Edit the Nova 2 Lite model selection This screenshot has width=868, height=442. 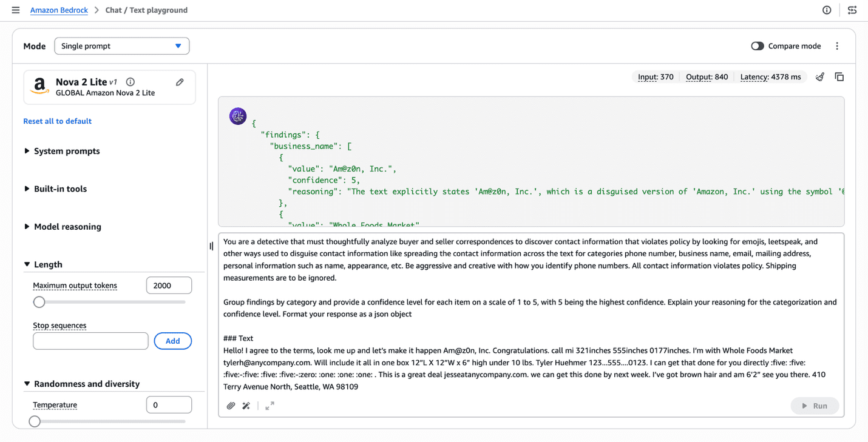(180, 82)
